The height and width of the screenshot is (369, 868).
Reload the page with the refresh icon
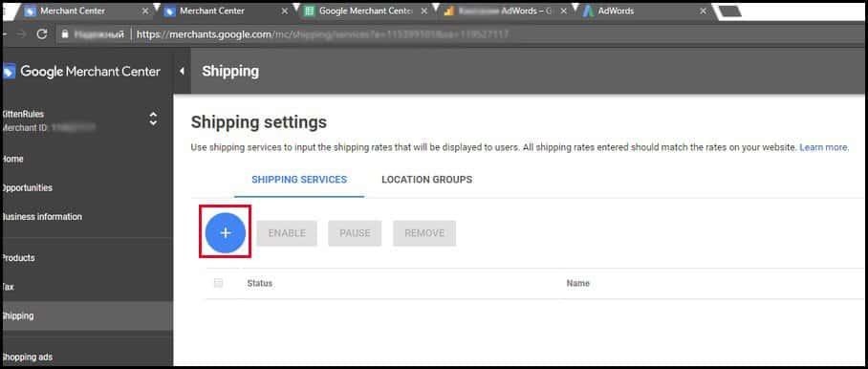(41, 34)
